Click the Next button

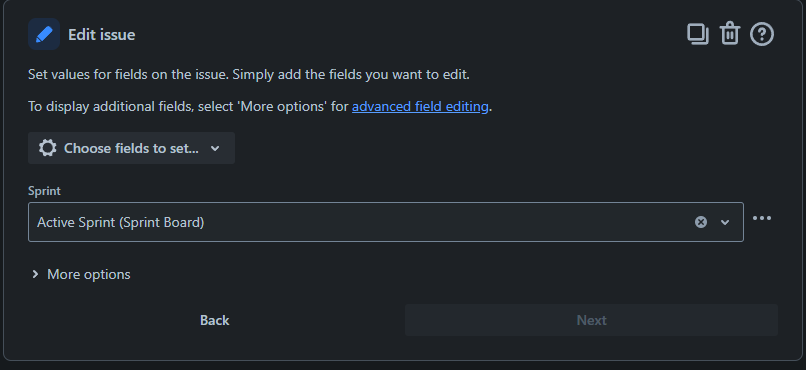pyautogui.click(x=592, y=320)
